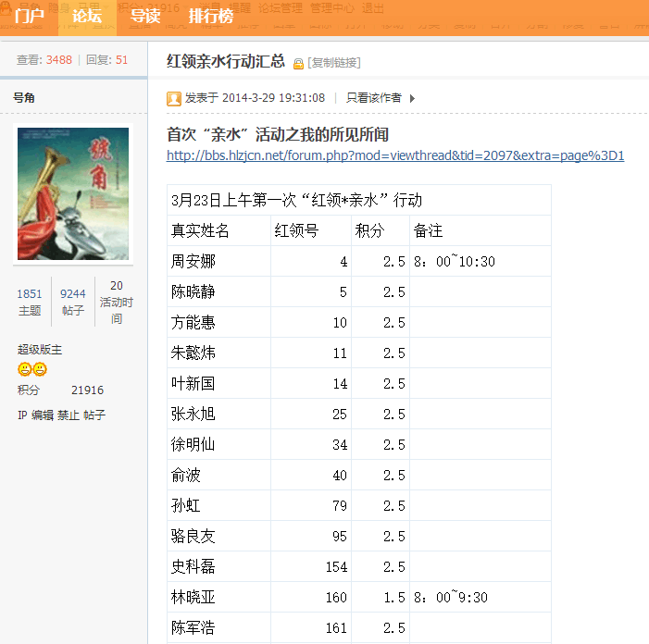Viewport: 649px width, 644px height.
Task: Click the 复制链接 link
Action: tap(334, 63)
